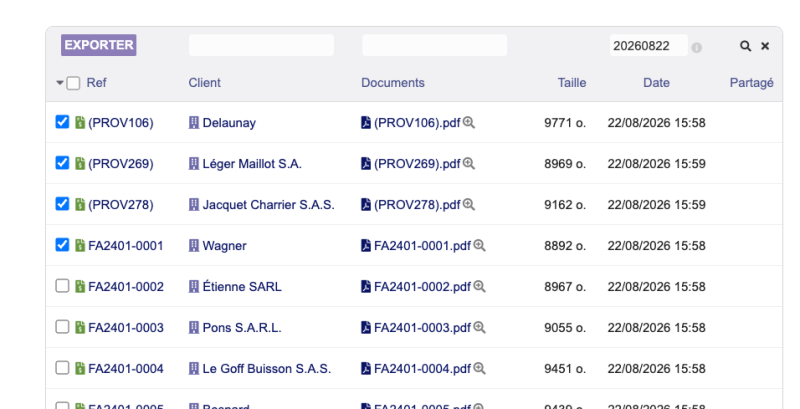This screenshot has width=800, height=409.
Task: Uncheck the (PROV278) row checkbox
Action: pos(62,204)
